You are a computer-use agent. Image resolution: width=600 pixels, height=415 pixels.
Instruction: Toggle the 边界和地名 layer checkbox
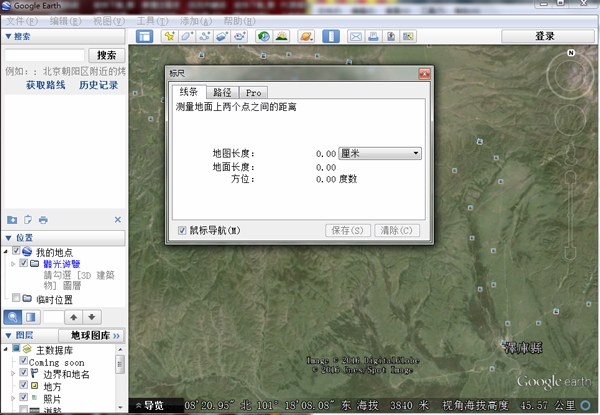[24, 373]
